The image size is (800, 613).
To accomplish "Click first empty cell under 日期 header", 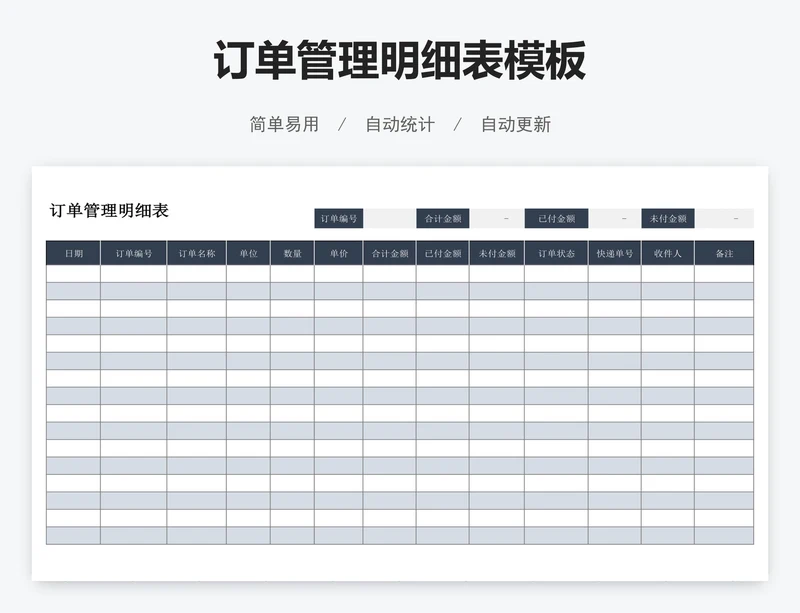I will click(73, 274).
